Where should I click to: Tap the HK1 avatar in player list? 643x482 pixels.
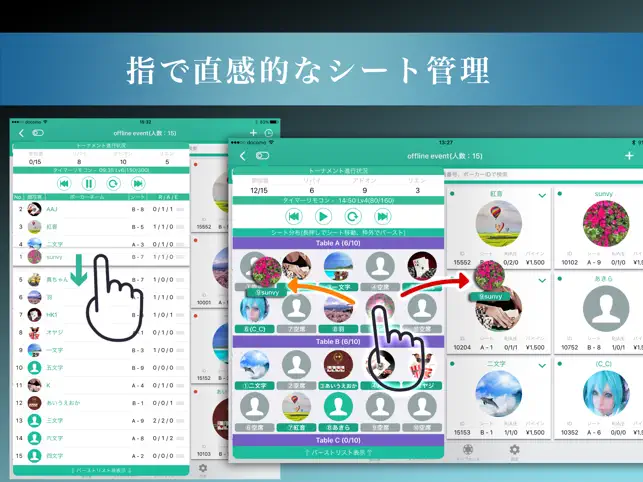pos(34,315)
